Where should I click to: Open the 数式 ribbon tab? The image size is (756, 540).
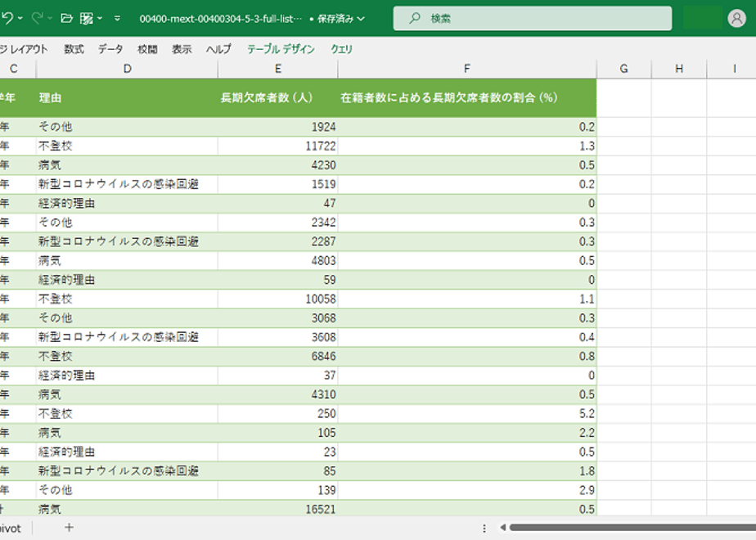(x=74, y=49)
